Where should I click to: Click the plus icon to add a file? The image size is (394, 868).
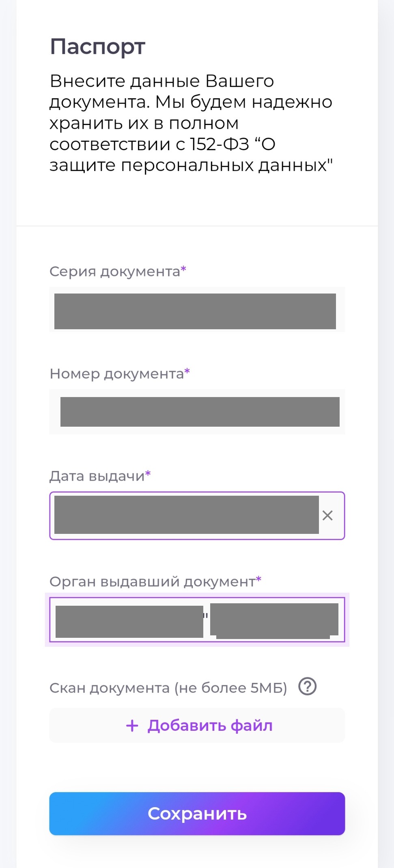(x=132, y=725)
